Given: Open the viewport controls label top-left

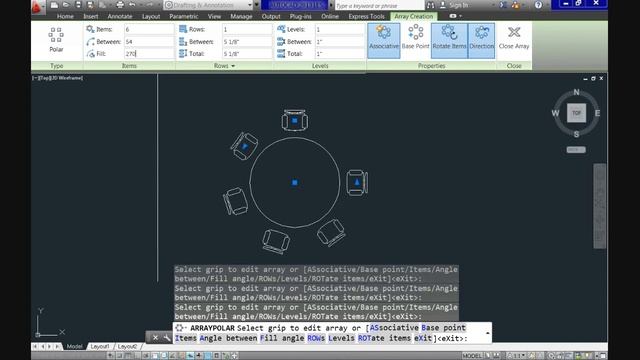Looking at the screenshot, I should 58,78.
